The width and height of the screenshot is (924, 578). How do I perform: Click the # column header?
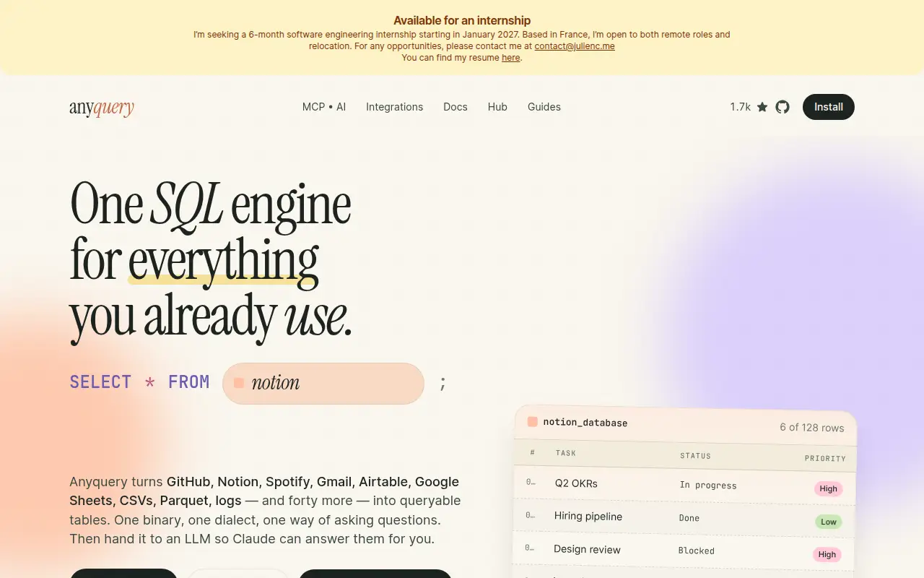coord(533,452)
